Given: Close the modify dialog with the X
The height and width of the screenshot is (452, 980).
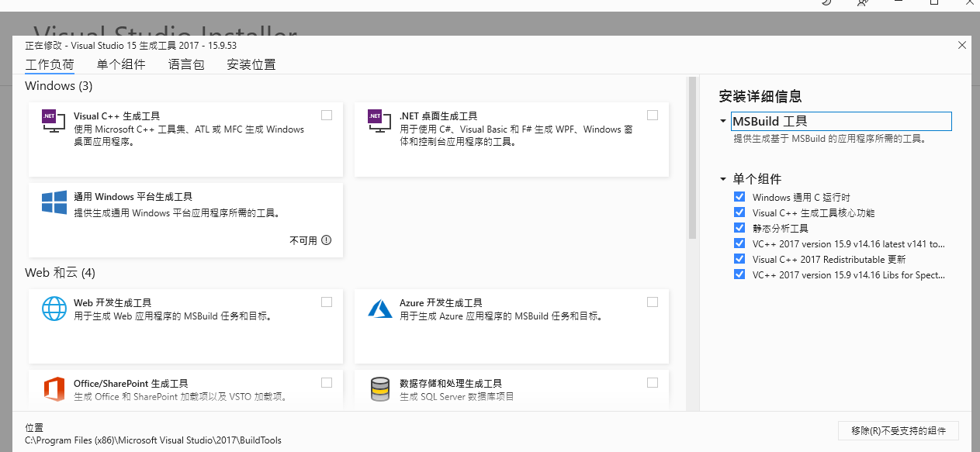Looking at the screenshot, I should pyautogui.click(x=962, y=45).
